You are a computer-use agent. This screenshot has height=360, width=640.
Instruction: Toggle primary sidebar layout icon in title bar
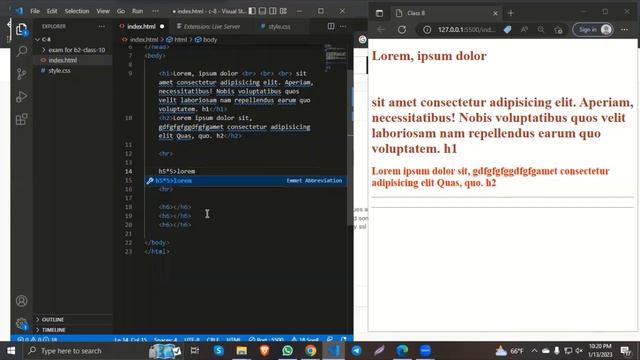pyautogui.click(x=252, y=11)
